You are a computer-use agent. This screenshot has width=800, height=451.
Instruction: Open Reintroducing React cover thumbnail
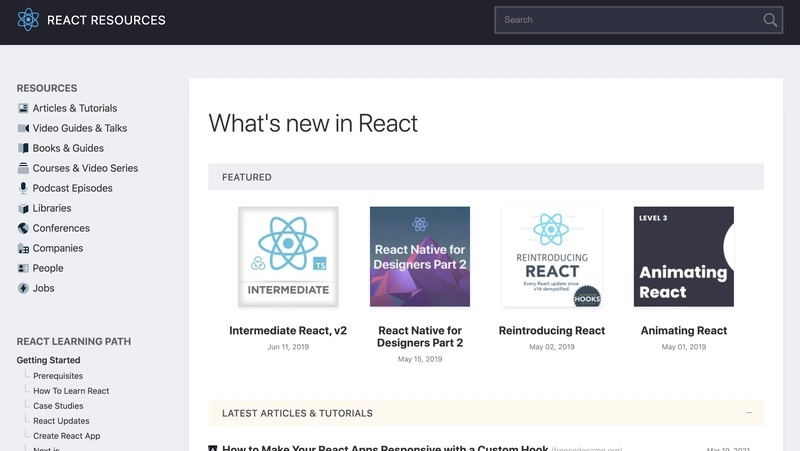click(x=552, y=257)
